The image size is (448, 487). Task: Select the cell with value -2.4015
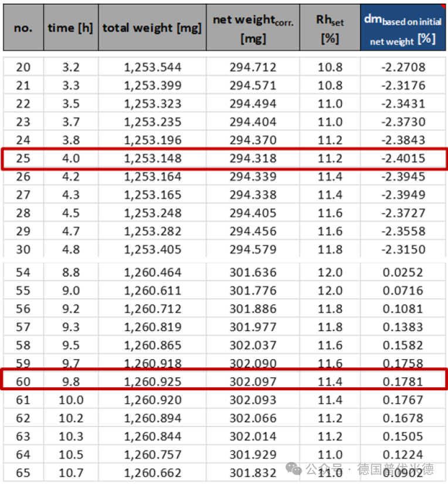tap(403, 158)
